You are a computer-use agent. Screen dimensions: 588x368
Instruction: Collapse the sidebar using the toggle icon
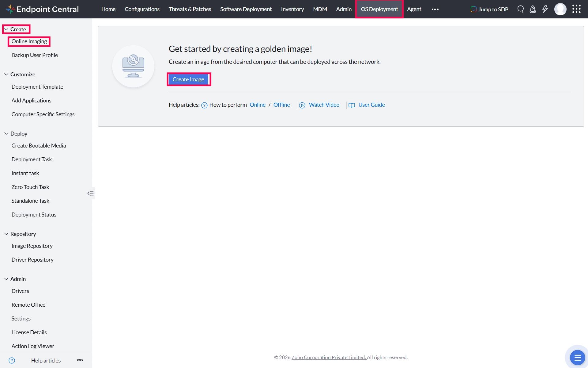coord(90,193)
